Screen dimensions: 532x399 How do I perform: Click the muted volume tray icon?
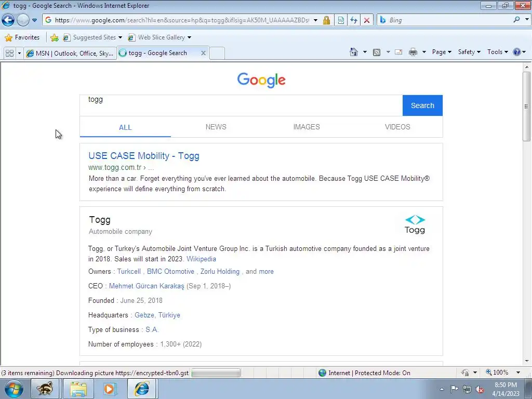pos(480,390)
